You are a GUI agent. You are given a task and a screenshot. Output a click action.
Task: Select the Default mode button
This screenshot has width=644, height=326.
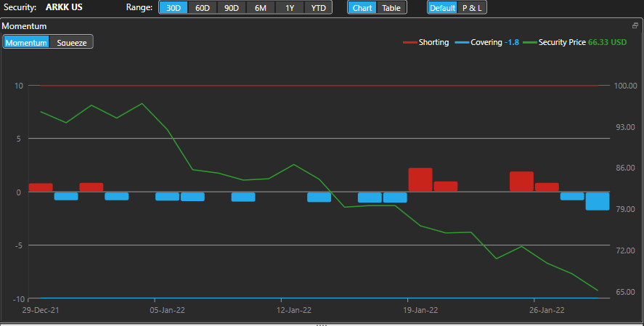[x=442, y=8]
